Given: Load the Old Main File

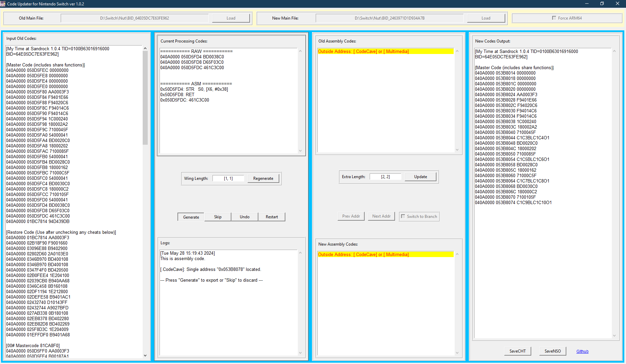Looking at the screenshot, I should (x=231, y=18).
